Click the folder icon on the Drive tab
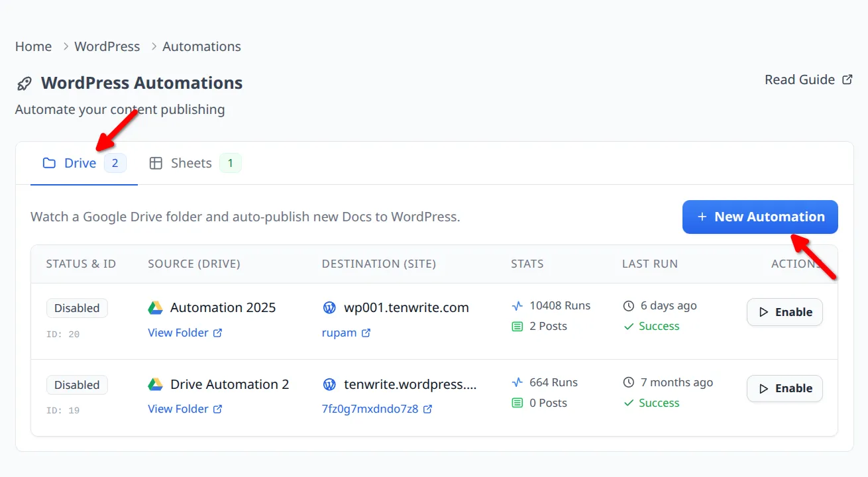The image size is (868, 477). click(48, 162)
